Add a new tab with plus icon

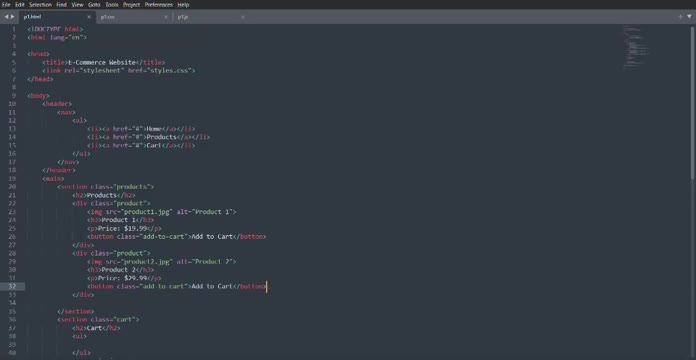pos(680,17)
